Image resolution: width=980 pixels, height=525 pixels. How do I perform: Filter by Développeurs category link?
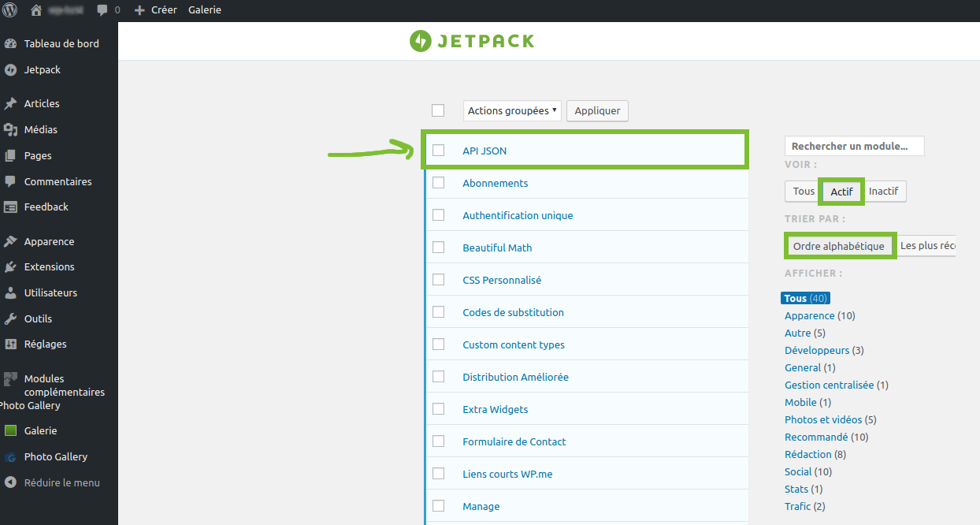[x=817, y=351]
